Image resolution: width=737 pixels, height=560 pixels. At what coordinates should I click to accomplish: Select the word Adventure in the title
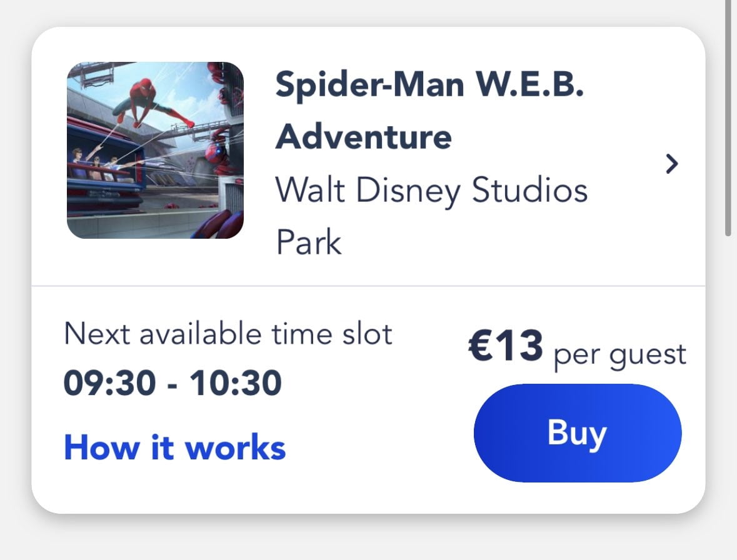click(x=364, y=136)
